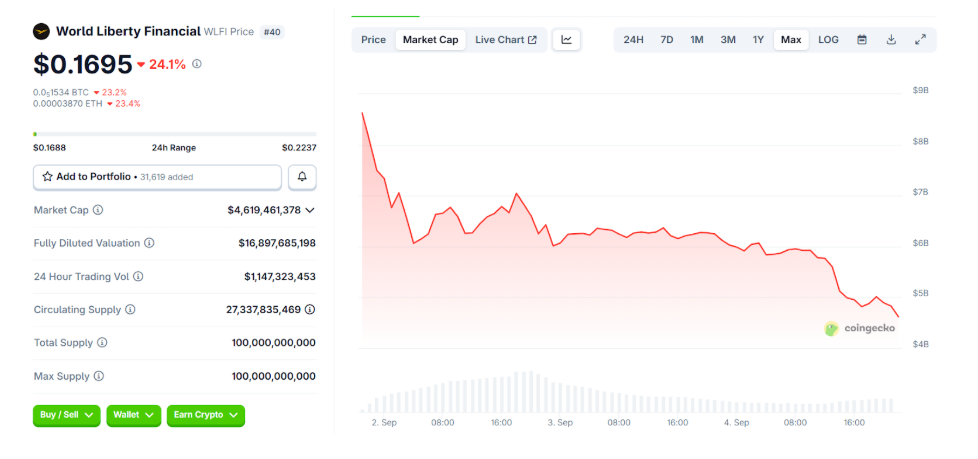Set chart range to 3M

(x=728, y=40)
